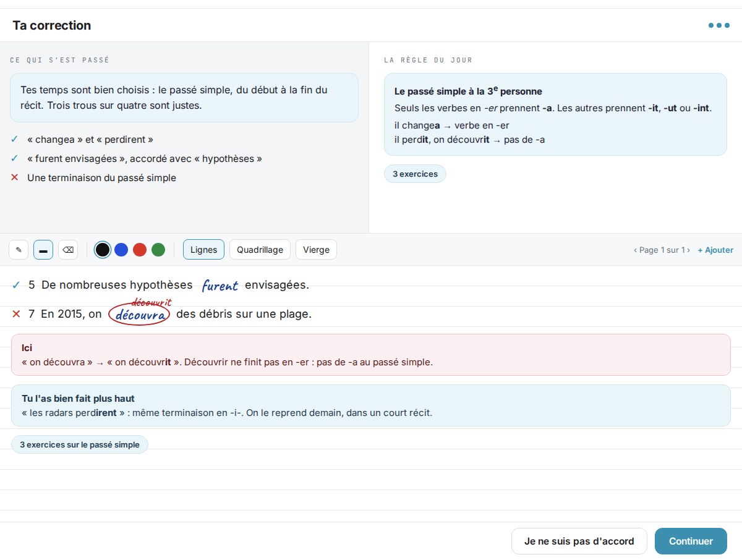Click the label LA RÈGLE DU JOUR

[x=428, y=60]
